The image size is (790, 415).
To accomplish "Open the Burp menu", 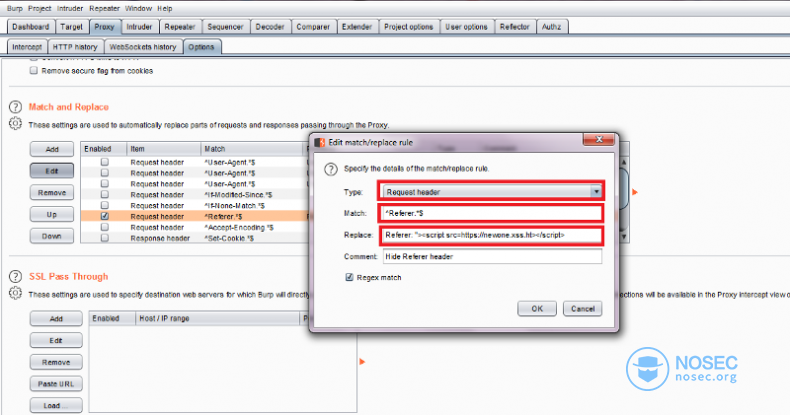I will coord(15,9).
